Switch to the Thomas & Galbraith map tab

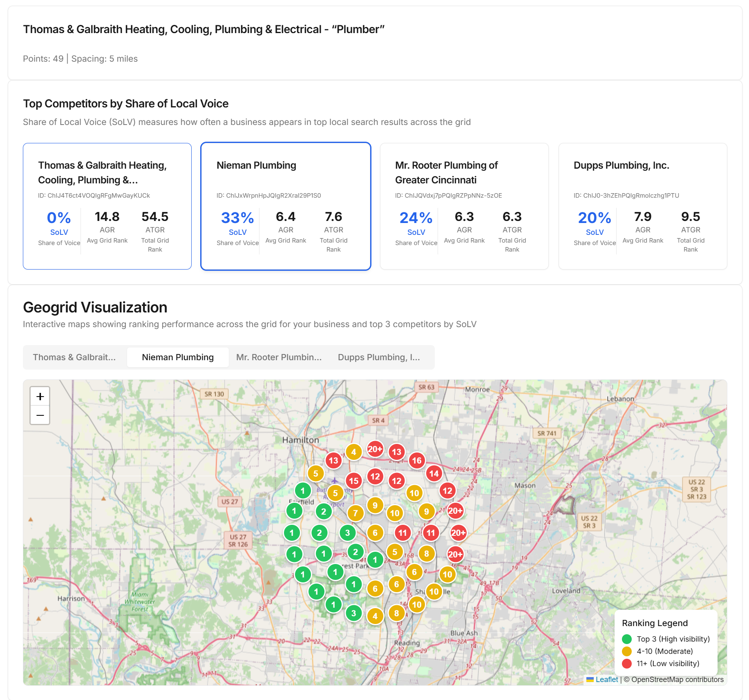[x=74, y=357]
